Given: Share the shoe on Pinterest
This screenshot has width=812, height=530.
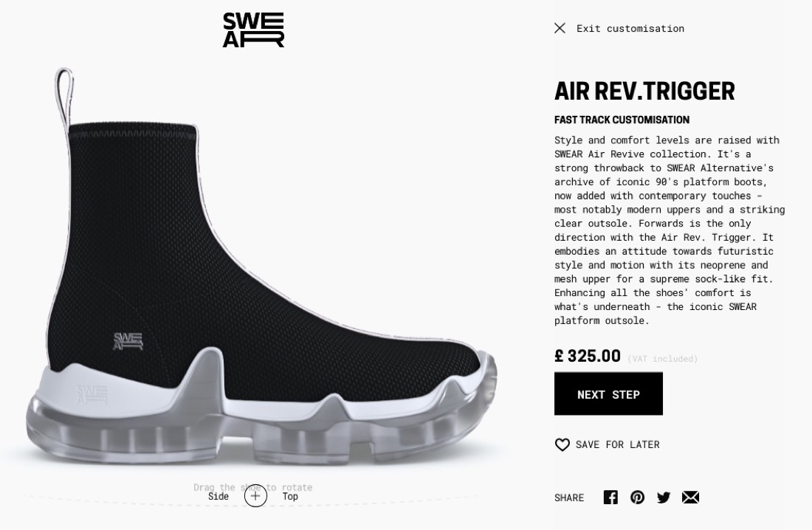Looking at the screenshot, I should tap(637, 498).
